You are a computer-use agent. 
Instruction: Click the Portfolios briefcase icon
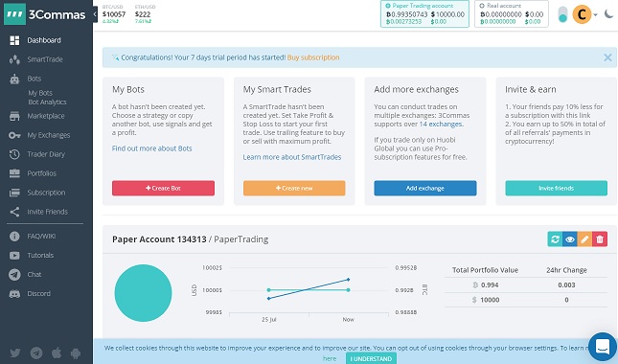tap(14, 173)
